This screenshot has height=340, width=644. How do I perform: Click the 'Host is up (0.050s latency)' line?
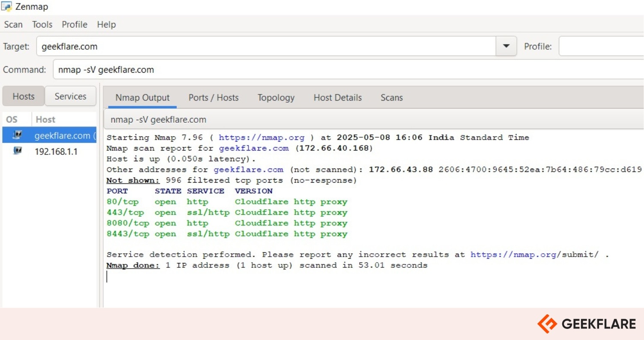tap(181, 159)
